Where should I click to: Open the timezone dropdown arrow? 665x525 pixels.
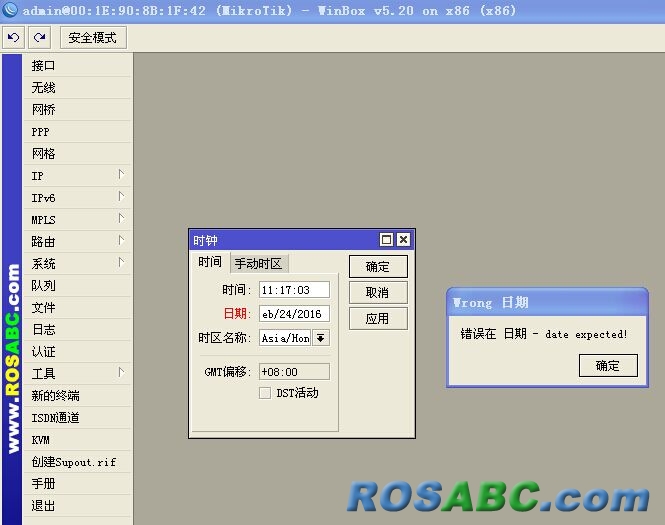[x=321, y=338]
